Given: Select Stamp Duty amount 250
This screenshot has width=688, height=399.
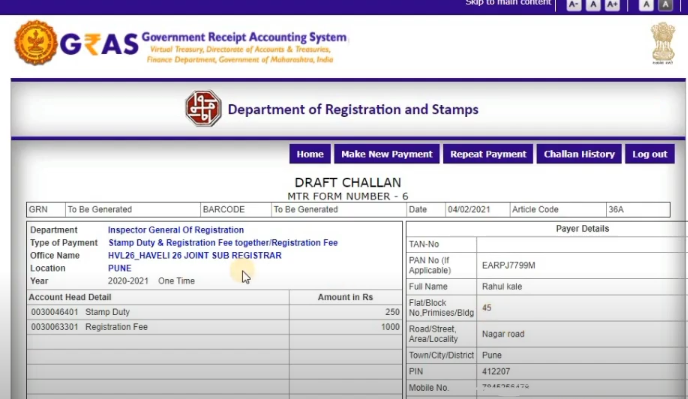Looking at the screenshot, I should click(393, 312).
